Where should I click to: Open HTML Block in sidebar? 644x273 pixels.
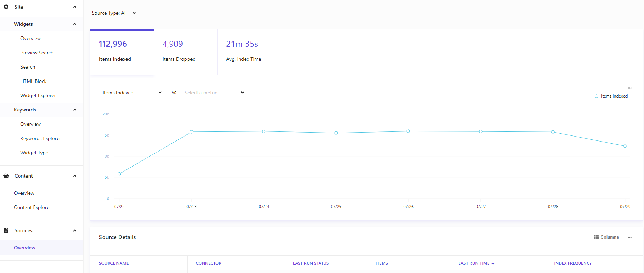(34, 81)
